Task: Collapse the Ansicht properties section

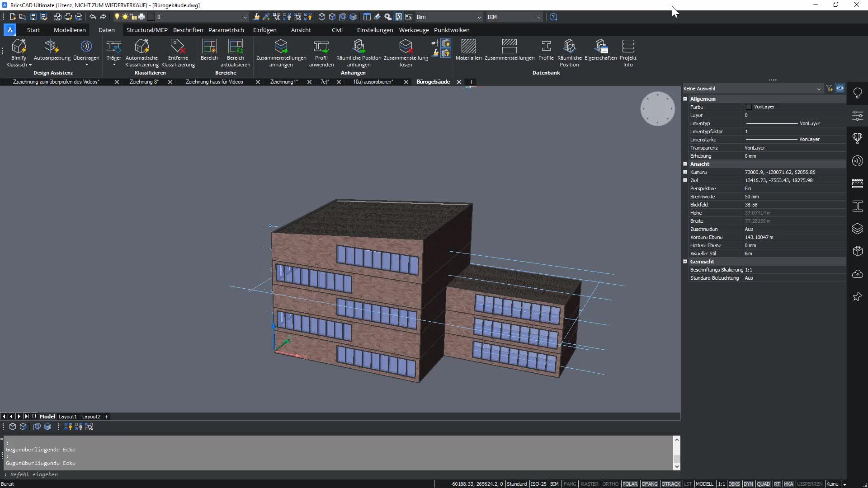Action: 685,164
